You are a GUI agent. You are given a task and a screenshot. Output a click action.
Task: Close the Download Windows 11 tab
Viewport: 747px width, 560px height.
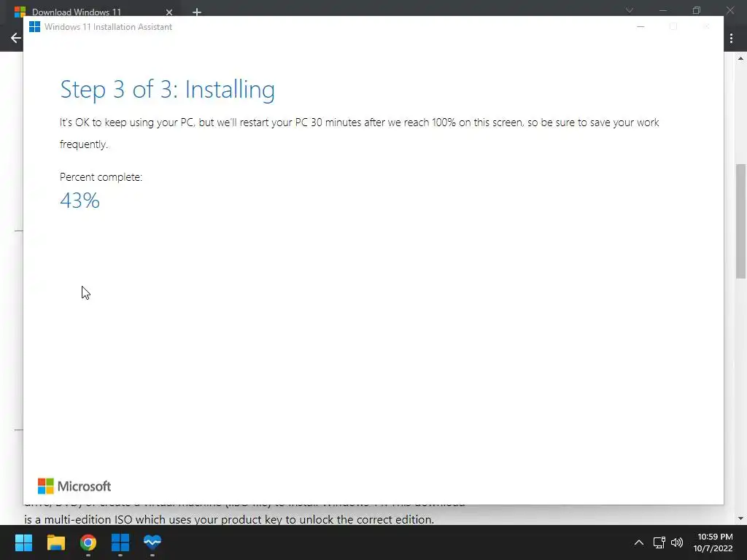tap(169, 12)
